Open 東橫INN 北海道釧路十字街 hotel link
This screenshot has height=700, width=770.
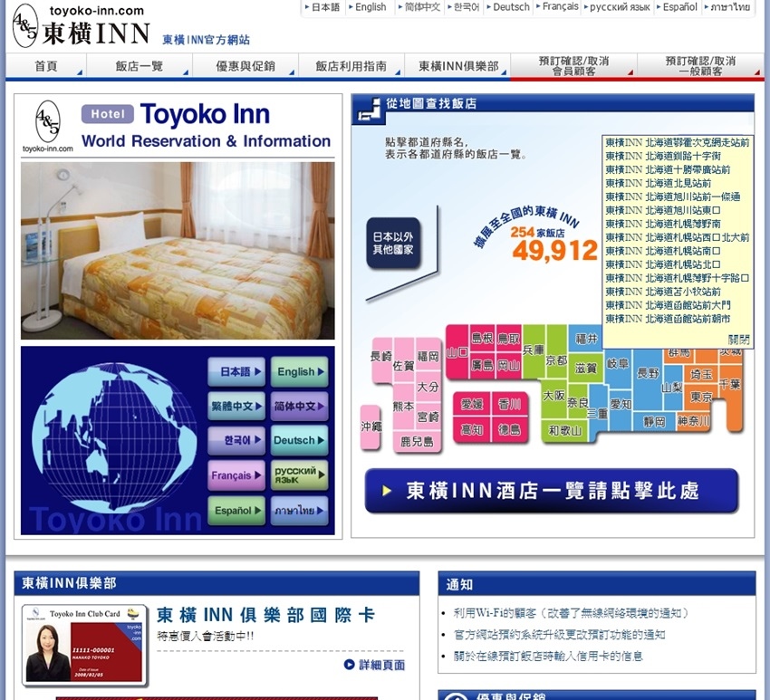point(663,156)
